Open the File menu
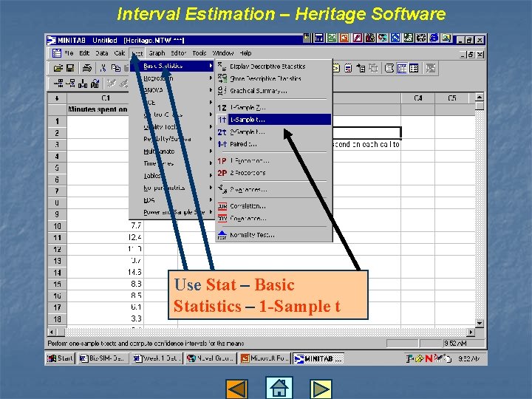This screenshot has width=532, height=399. pos(69,53)
